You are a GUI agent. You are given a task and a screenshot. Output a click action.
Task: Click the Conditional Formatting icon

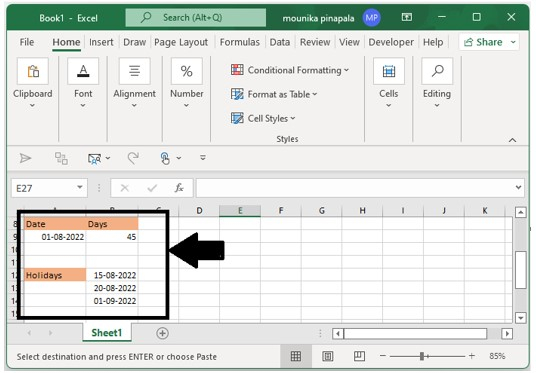pos(237,70)
